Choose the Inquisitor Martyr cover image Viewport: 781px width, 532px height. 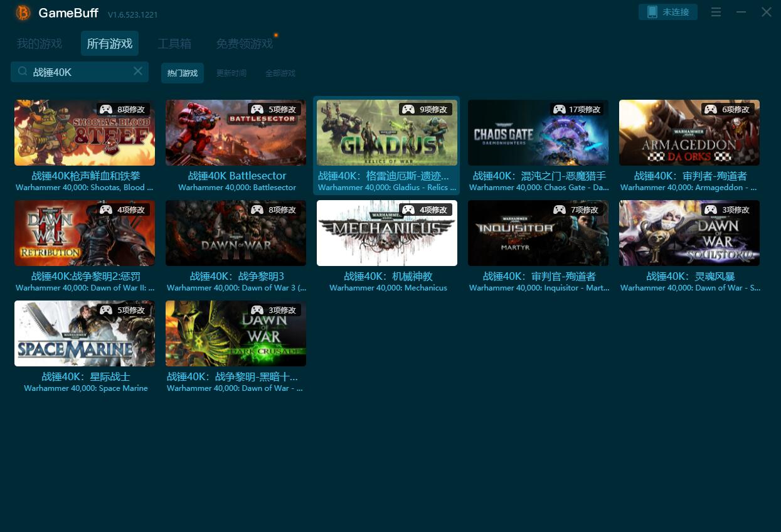pos(538,233)
